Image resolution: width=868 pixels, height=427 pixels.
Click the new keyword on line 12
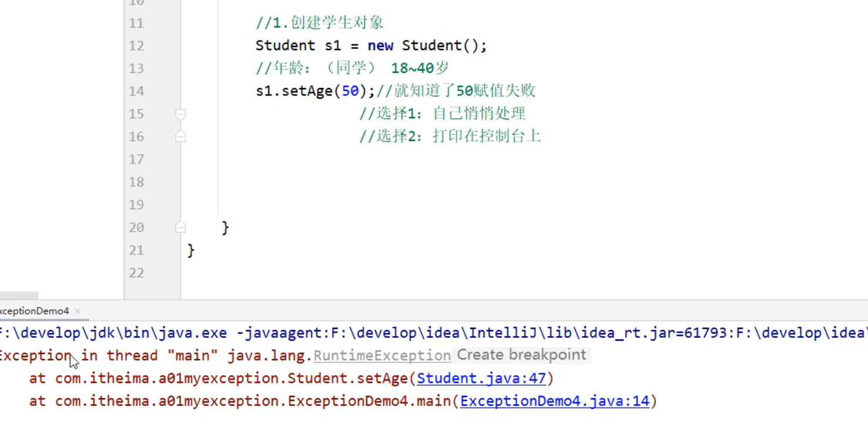(380, 46)
